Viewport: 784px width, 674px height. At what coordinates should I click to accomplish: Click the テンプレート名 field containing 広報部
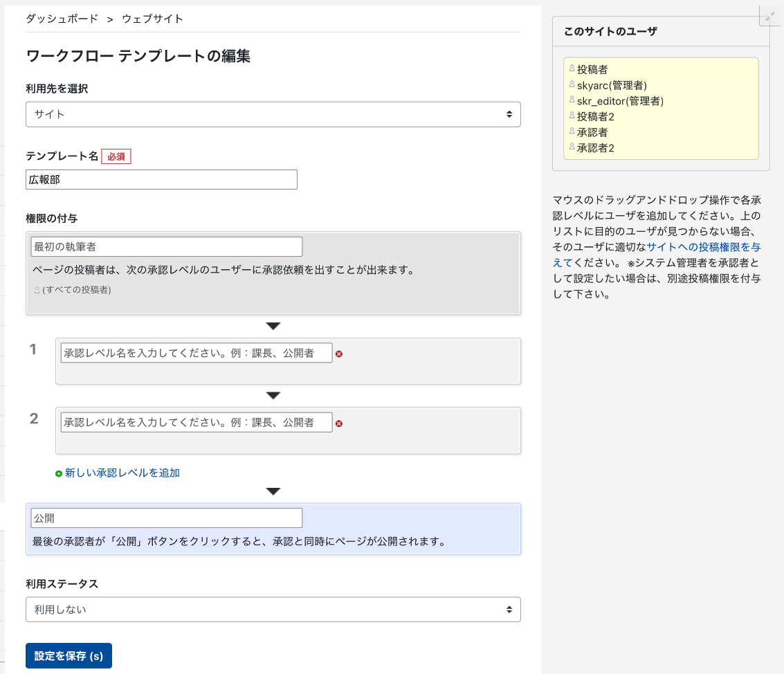(x=161, y=180)
